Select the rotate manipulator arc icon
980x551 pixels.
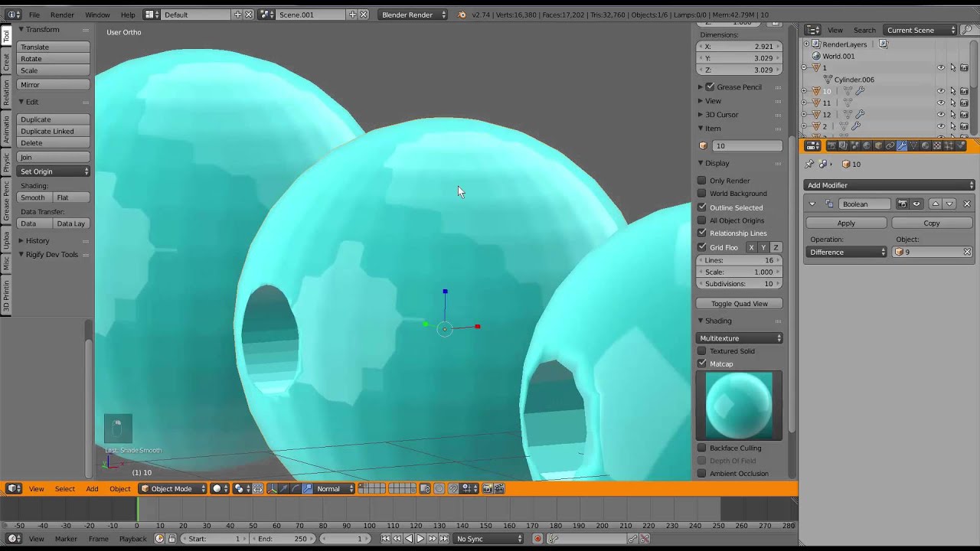click(296, 488)
